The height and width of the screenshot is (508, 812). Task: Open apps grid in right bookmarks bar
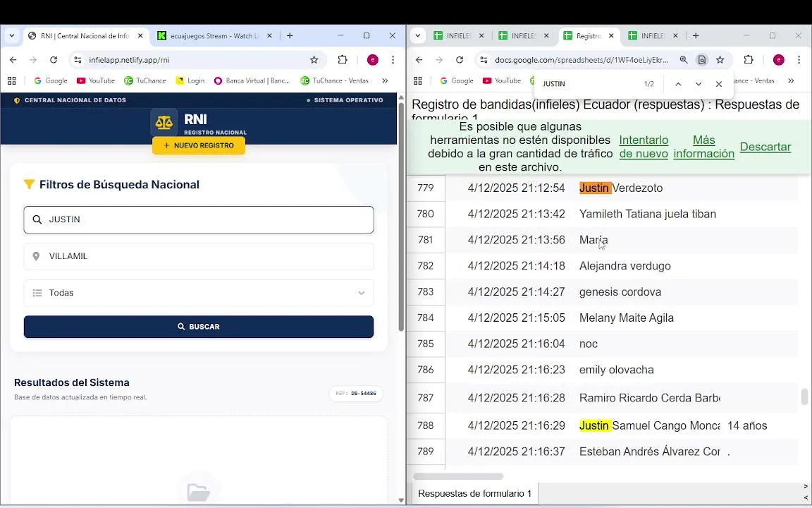click(x=418, y=81)
